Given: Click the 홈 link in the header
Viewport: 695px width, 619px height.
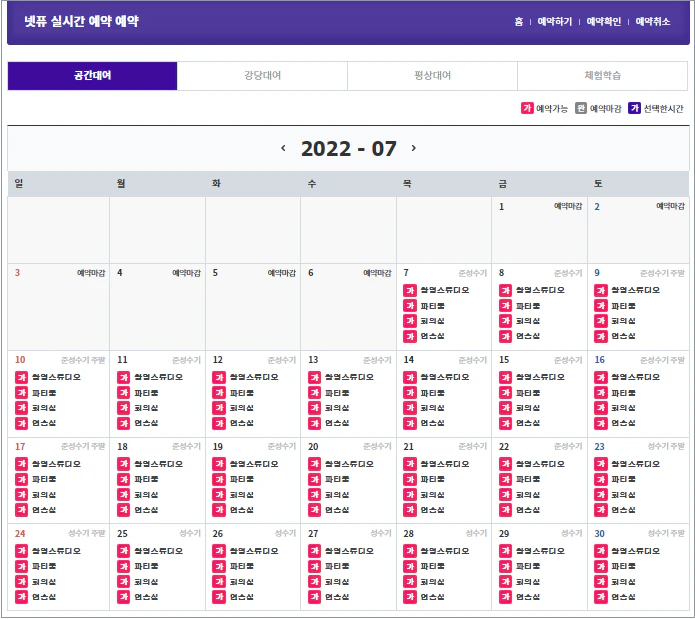Looking at the screenshot, I should (x=518, y=21).
